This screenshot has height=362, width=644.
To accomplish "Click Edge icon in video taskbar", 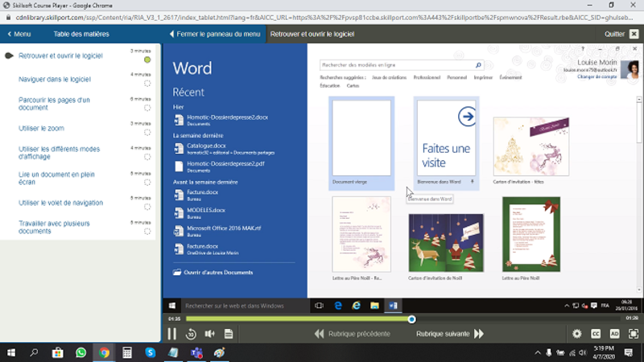I will (338, 306).
